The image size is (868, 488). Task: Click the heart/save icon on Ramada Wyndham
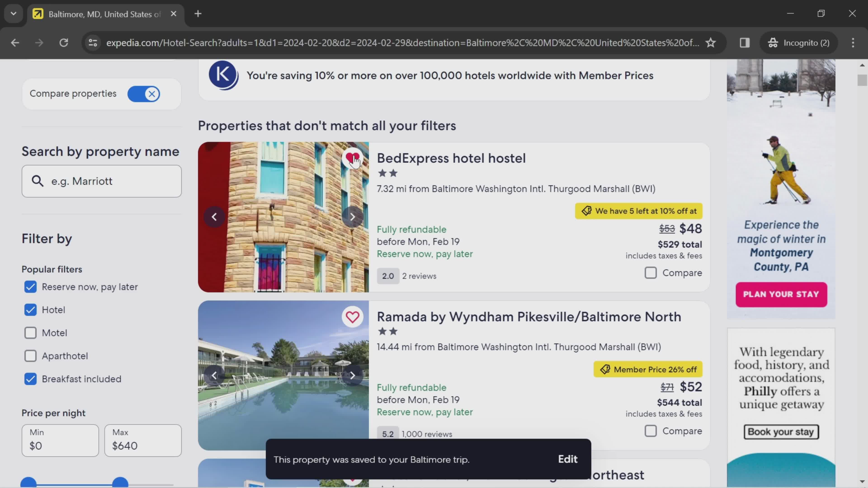click(353, 316)
